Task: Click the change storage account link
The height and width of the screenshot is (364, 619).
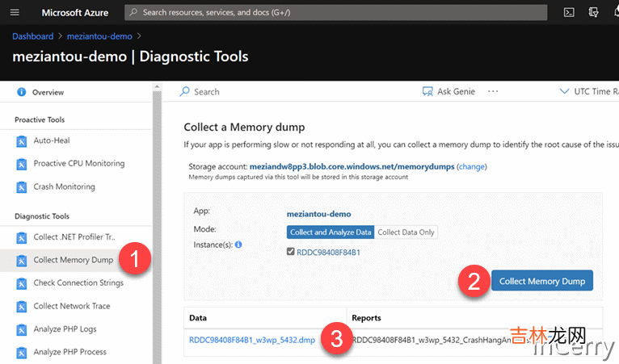Action: coord(472,167)
